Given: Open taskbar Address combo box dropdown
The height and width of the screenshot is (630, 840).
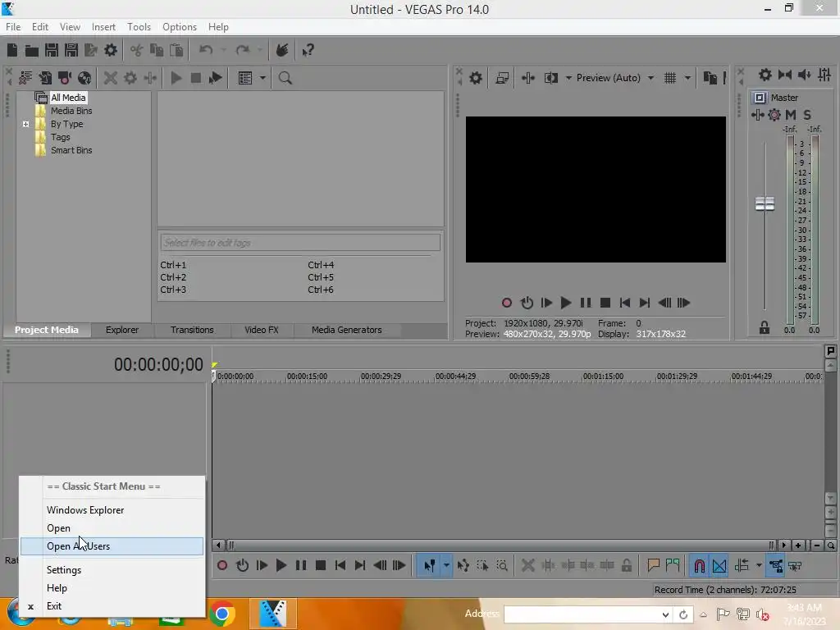Looking at the screenshot, I should 664,614.
